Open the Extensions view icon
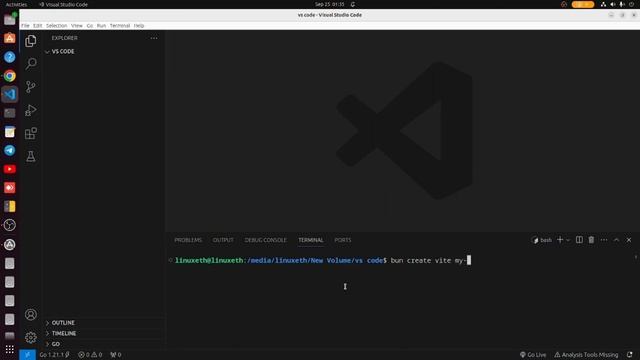Image resolution: width=640 pixels, height=360 pixels. click(x=31, y=133)
